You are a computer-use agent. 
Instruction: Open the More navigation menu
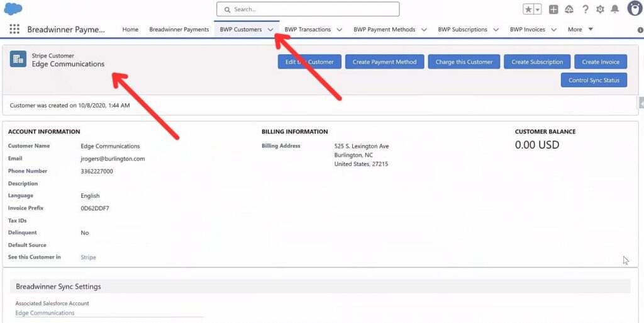tap(580, 29)
